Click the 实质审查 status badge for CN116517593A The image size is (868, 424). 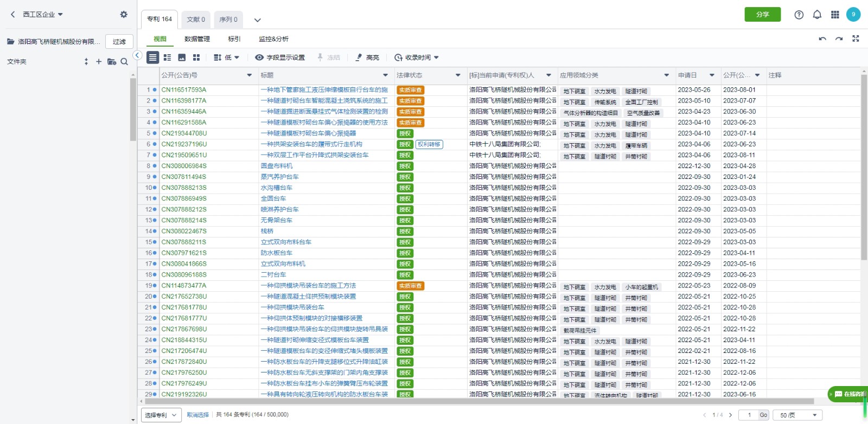[x=410, y=90]
